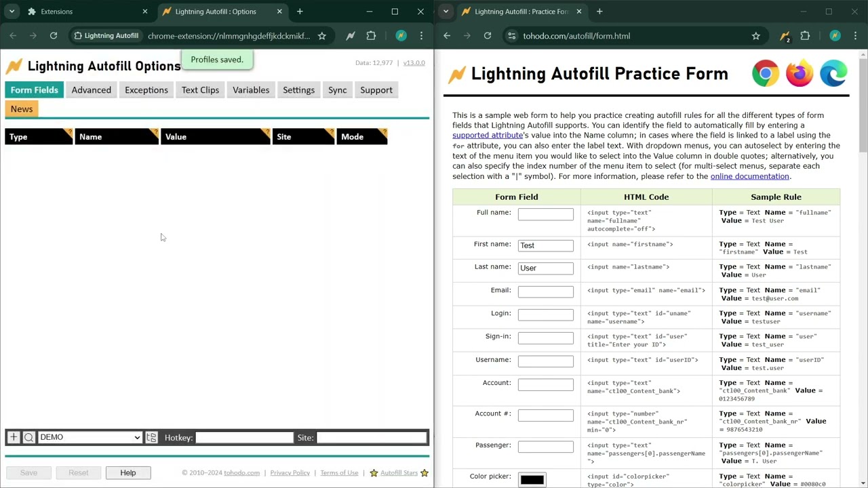Open profile avatar in left browser window
This screenshot has width=868, height=488.
click(401, 36)
